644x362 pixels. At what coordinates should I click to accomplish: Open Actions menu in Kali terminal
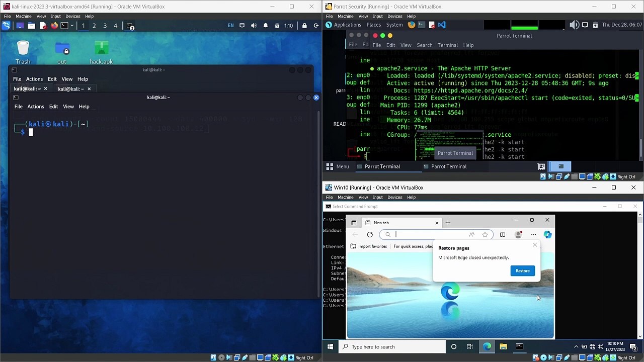click(x=36, y=107)
